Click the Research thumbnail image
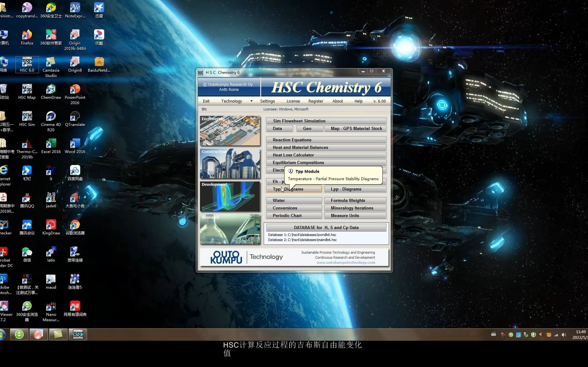 click(230, 229)
